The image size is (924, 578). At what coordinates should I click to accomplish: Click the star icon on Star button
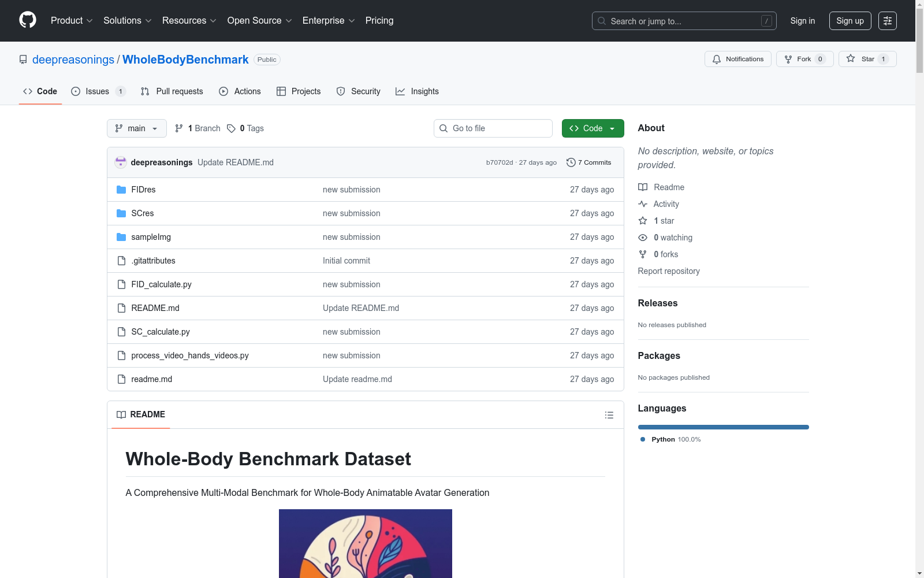[851, 58]
